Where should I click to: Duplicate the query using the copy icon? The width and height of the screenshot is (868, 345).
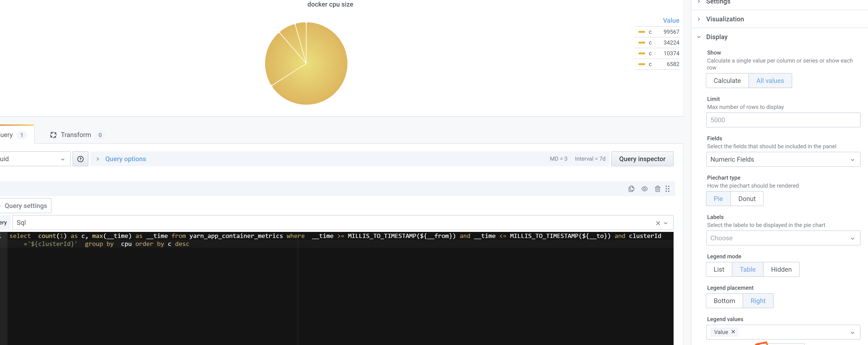(631, 189)
